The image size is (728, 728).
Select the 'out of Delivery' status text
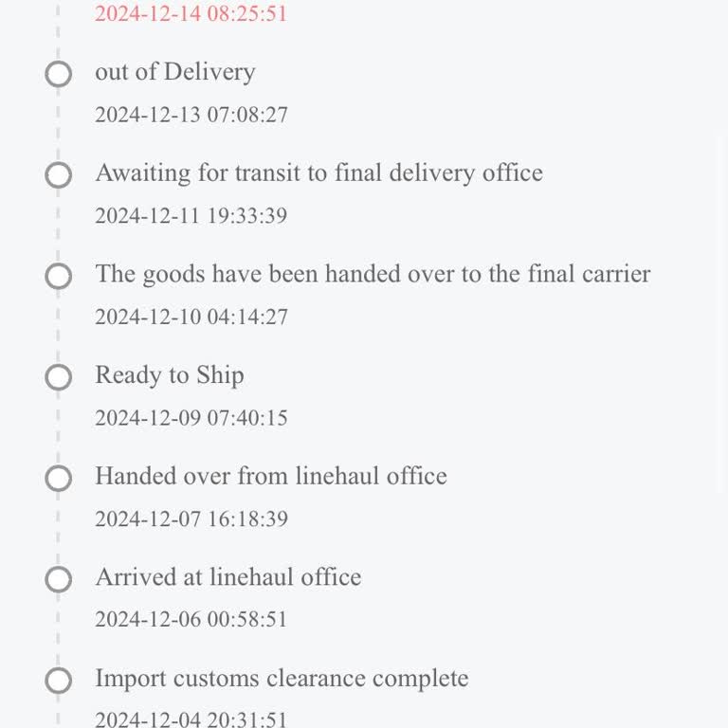[x=175, y=72]
